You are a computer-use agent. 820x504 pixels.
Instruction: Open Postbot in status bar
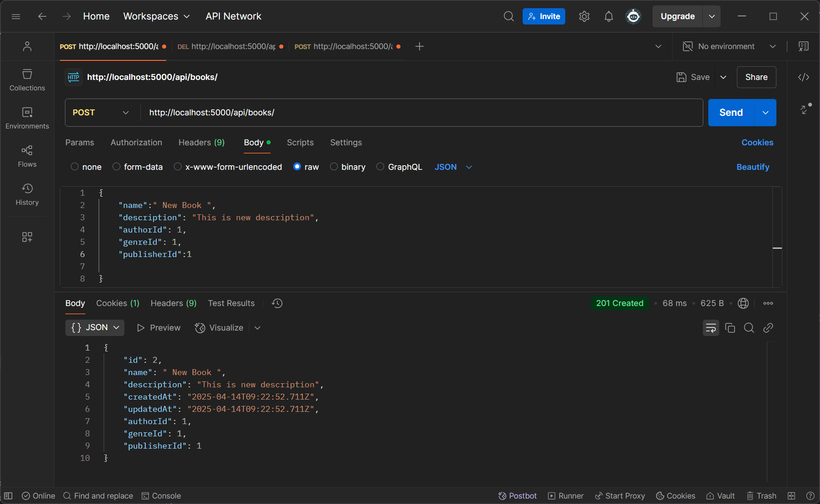[x=518, y=496]
